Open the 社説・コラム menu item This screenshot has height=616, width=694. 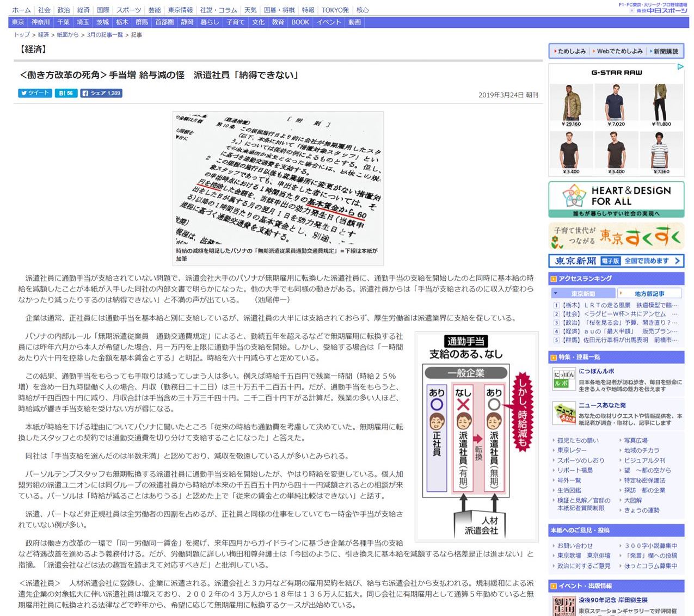point(218,10)
